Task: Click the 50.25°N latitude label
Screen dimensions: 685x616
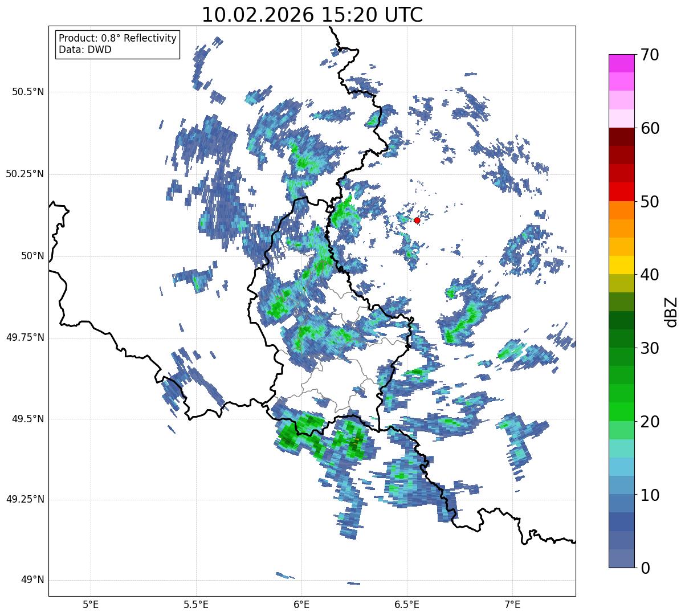Action: tap(25, 174)
